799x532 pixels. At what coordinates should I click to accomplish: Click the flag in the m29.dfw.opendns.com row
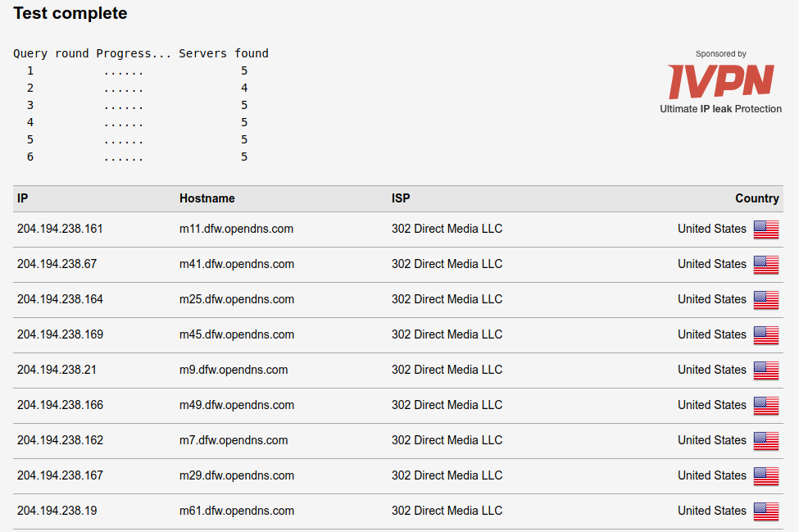[x=765, y=476]
